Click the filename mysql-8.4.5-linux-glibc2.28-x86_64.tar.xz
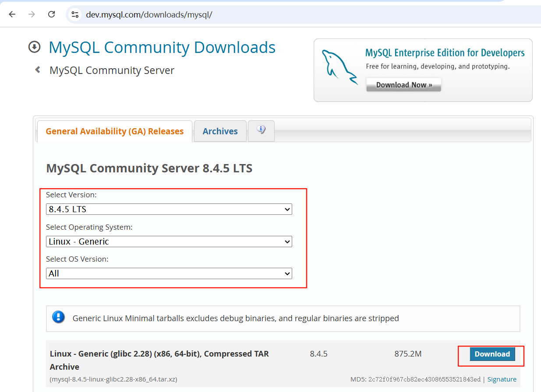Image resolution: width=541 pixels, height=392 pixels. pos(113,379)
